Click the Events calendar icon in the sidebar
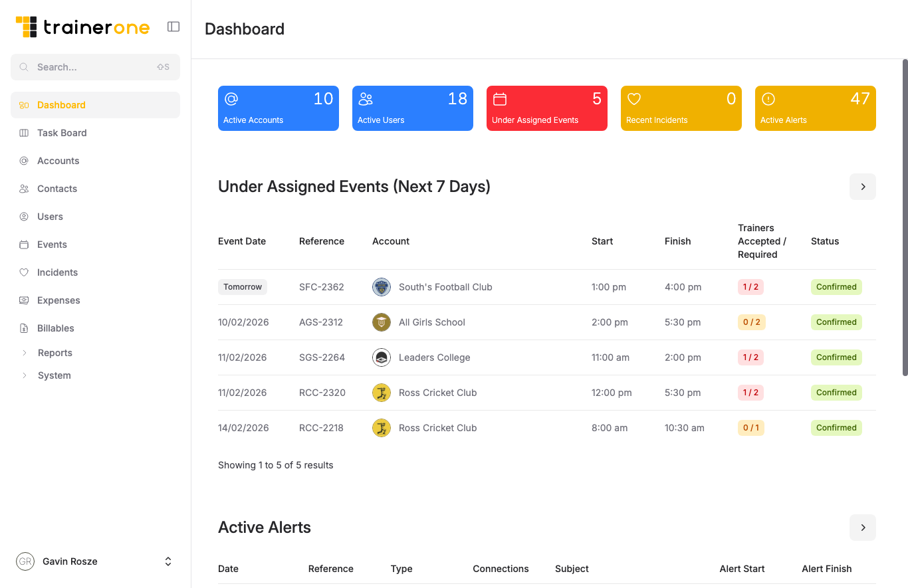908x588 pixels. [x=25, y=245]
